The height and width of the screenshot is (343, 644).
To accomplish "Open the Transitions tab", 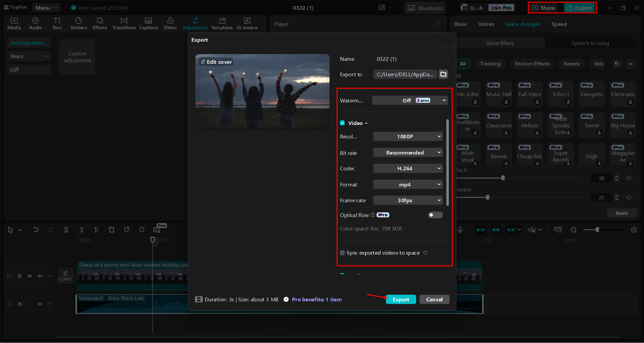I will 124,24.
